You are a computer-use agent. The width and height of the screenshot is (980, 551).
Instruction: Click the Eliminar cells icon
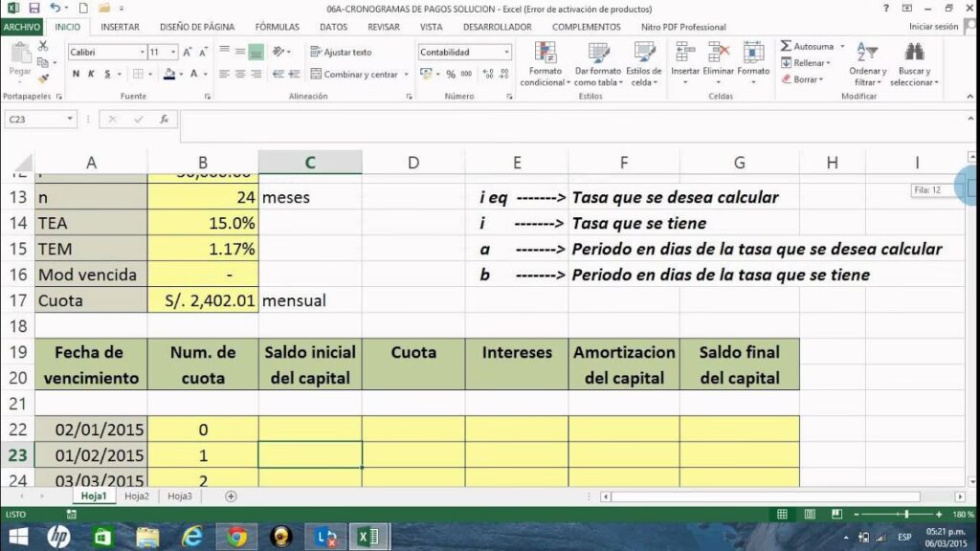[x=718, y=63]
